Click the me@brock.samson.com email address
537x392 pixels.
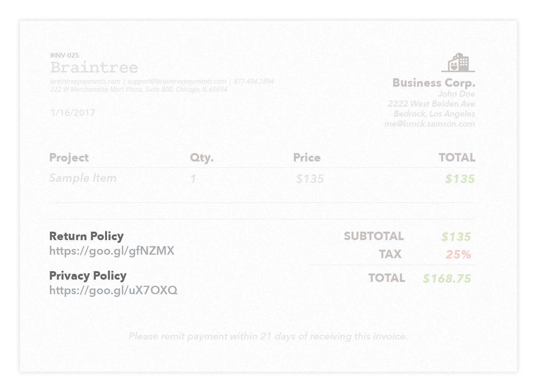tap(430, 124)
